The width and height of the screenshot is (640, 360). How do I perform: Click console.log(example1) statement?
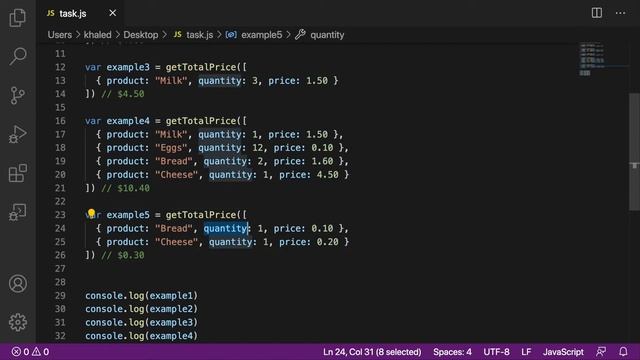click(x=141, y=296)
